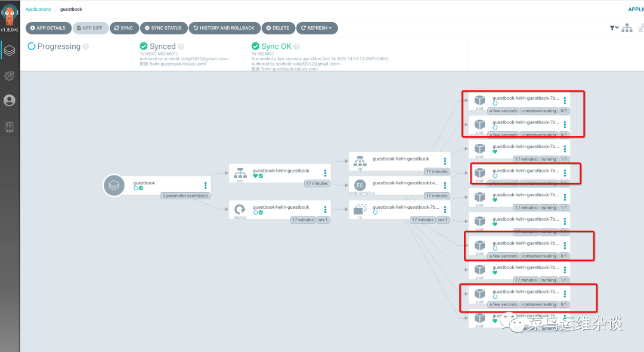Screen dimensions: 644x352
Task: Show help for Progressing status
Action: click(86, 47)
